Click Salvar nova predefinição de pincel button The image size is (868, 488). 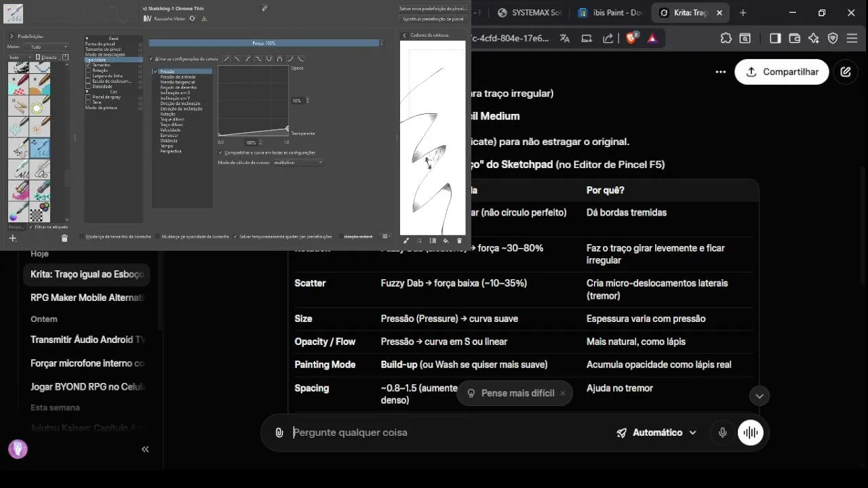pyautogui.click(x=433, y=9)
